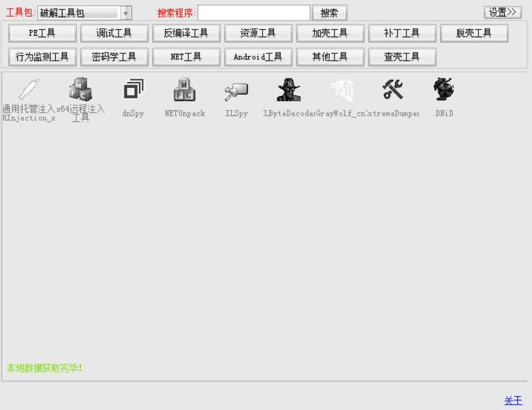Select the NET工具 category
The height and width of the screenshot is (410, 532).
(x=186, y=57)
